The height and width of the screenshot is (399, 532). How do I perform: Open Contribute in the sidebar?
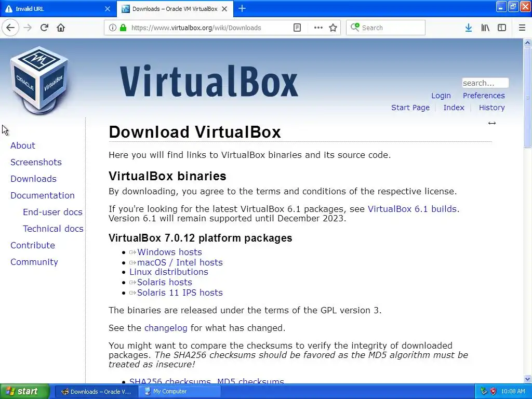coord(33,245)
